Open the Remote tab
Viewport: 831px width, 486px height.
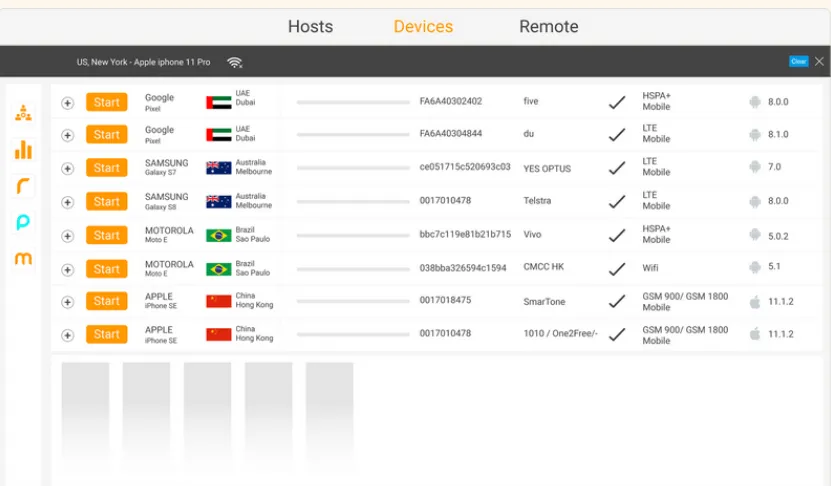click(549, 26)
